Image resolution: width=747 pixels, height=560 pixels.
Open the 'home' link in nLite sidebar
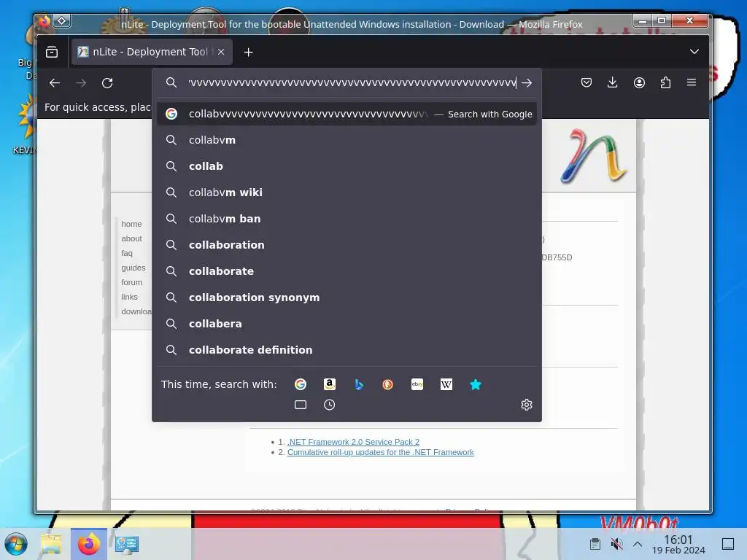pos(131,224)
